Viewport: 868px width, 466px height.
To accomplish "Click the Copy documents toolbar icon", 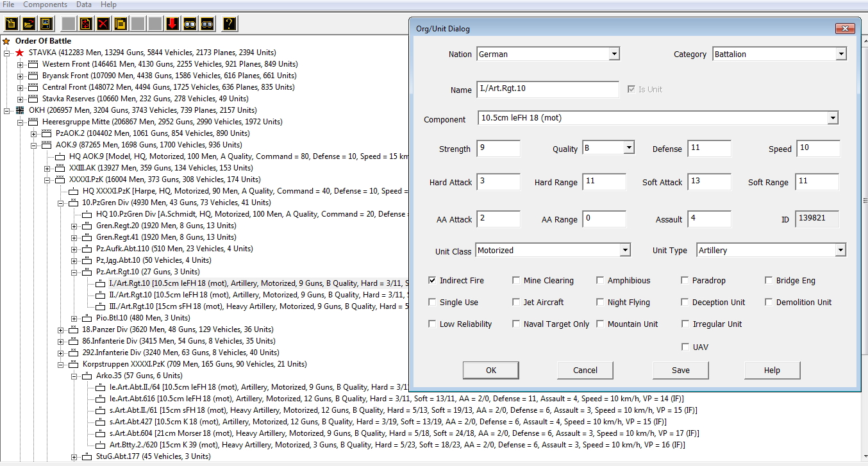I will (121, 24).
